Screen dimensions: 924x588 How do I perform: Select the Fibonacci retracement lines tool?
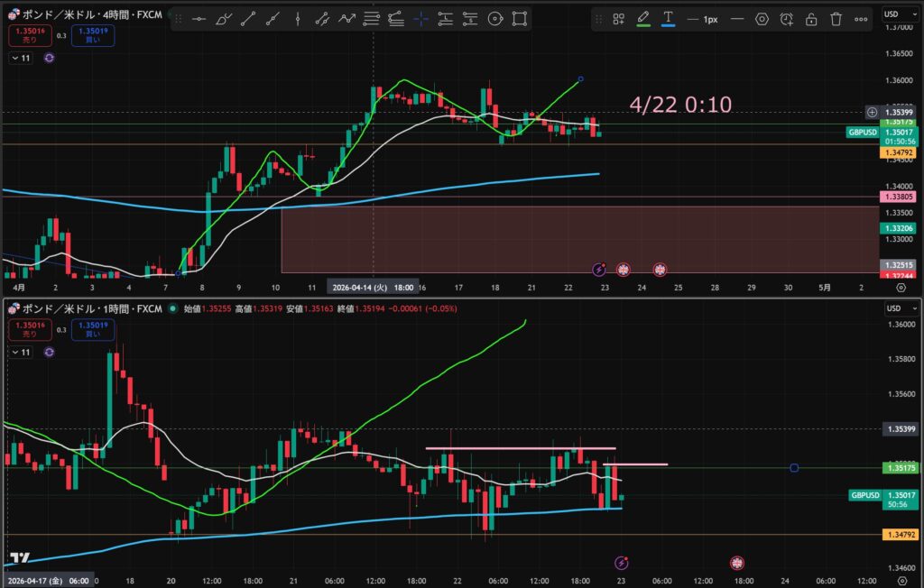pyautogui.click(x=371, y=19)
